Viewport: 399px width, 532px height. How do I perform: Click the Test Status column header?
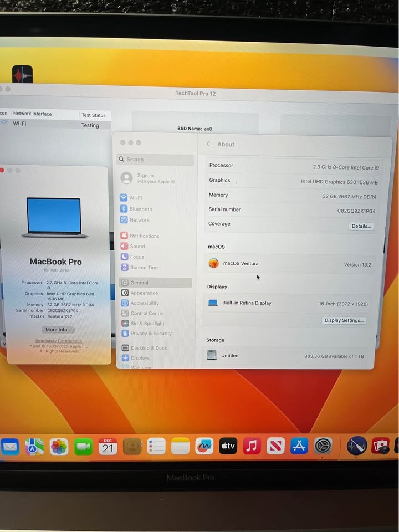tap(93, 115)
